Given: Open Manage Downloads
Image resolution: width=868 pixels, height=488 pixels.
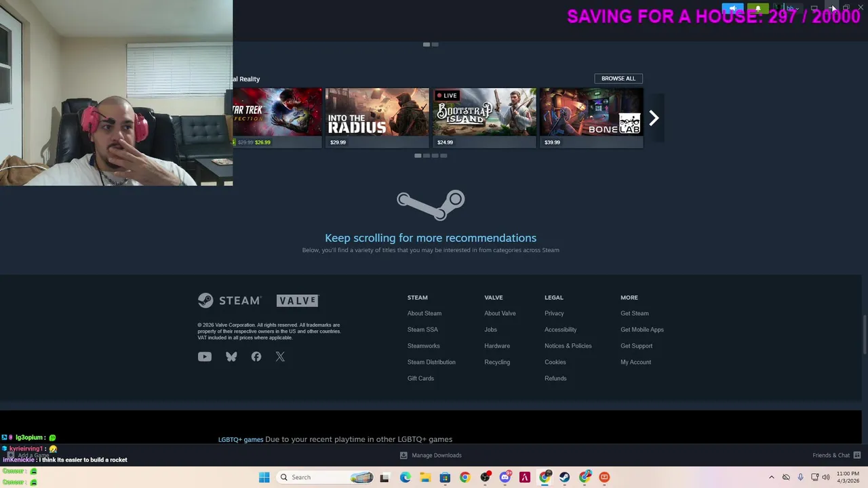Looking at the screenshot, I should click(431, 455).
